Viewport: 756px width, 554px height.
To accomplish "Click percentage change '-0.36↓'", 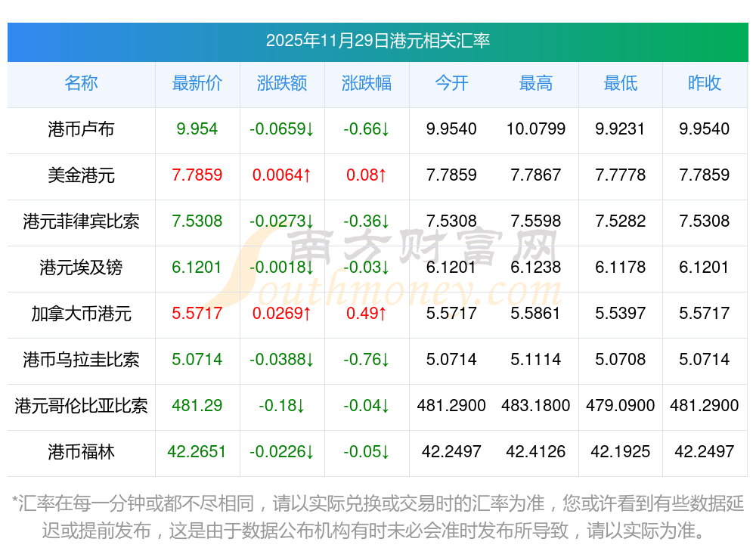I will click(x=367, y=221).
